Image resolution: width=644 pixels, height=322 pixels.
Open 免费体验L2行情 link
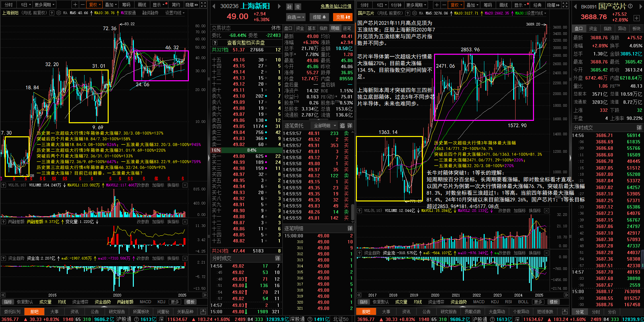tap(336, 6)
